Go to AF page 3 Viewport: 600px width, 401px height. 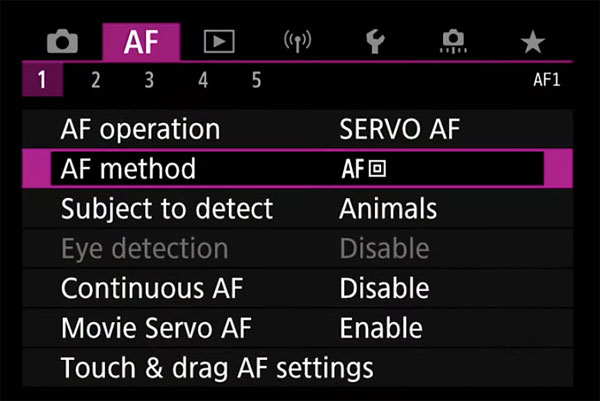pos(149,80)
